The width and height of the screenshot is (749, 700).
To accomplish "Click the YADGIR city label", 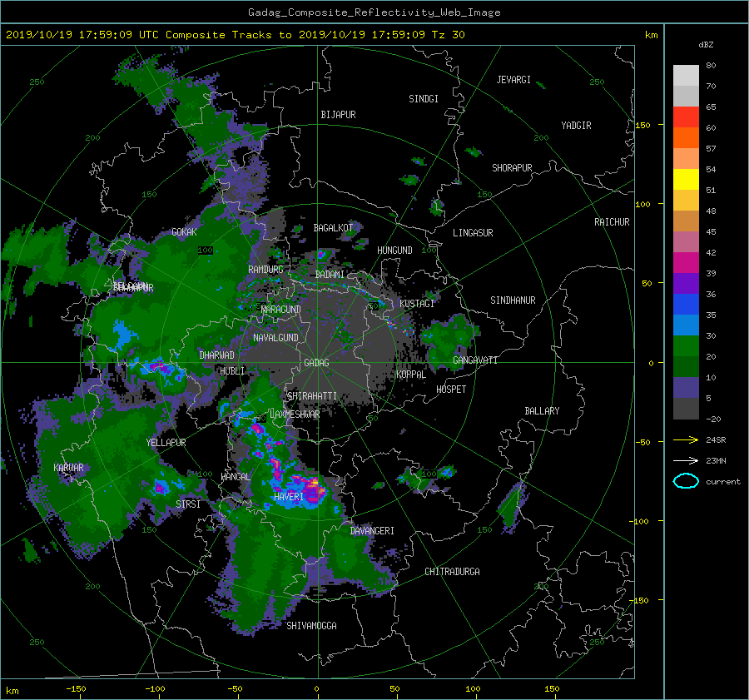I will pos(576,126).
